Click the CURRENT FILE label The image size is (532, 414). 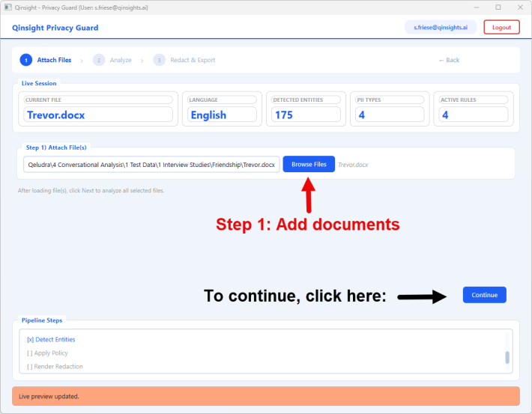[x=43, y=100]
